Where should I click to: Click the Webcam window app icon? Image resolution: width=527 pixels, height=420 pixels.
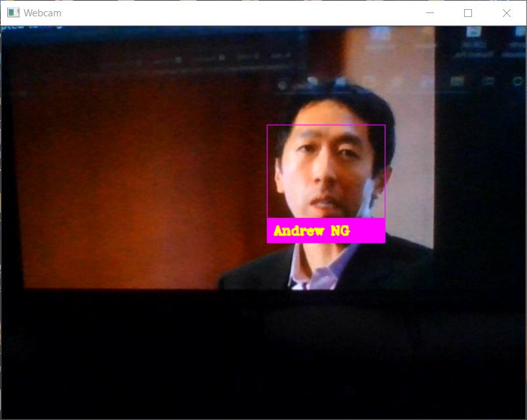(14, 13)
